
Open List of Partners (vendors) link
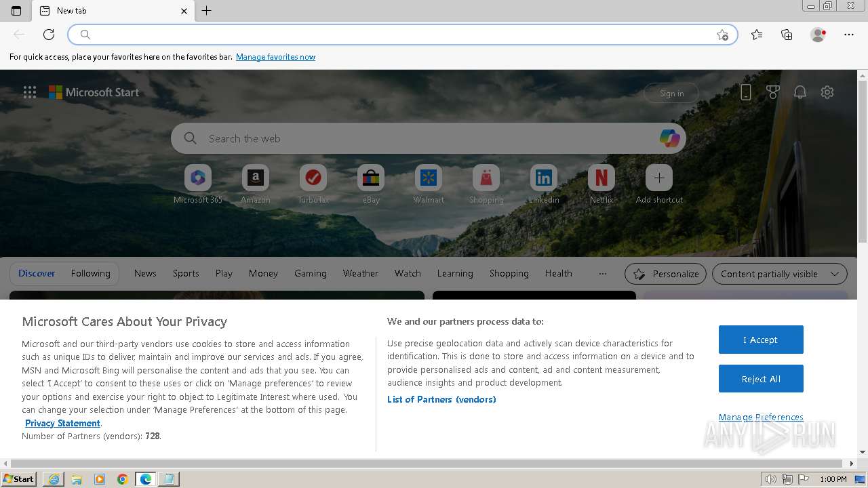[441, 399]
